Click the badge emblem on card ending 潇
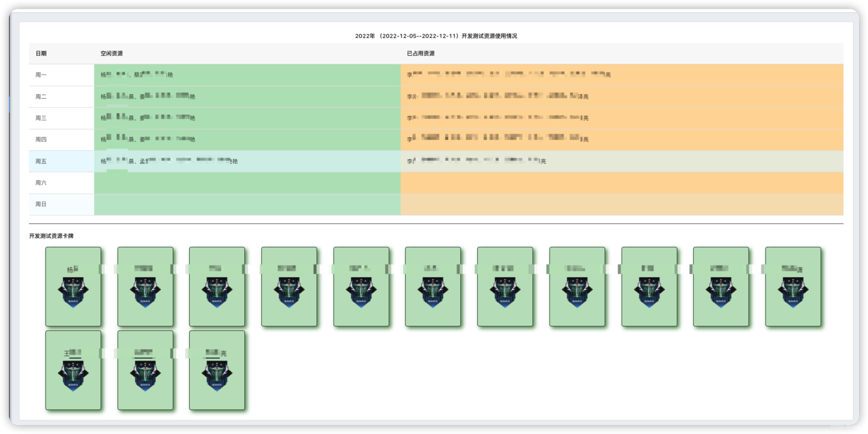Screen dimensions: 868x434 click(x=793, y=292)
